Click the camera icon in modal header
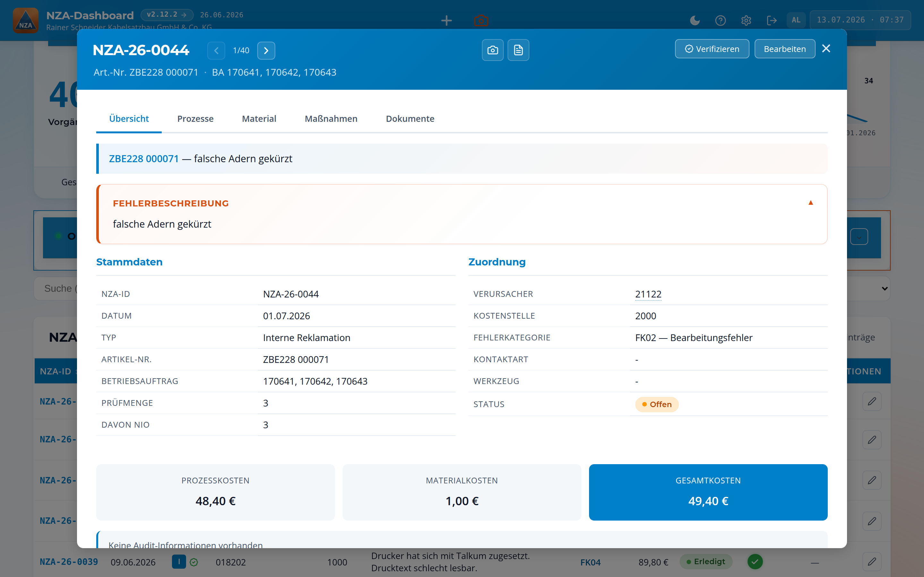This screenshot has height=577, width=924. [492, 50]
